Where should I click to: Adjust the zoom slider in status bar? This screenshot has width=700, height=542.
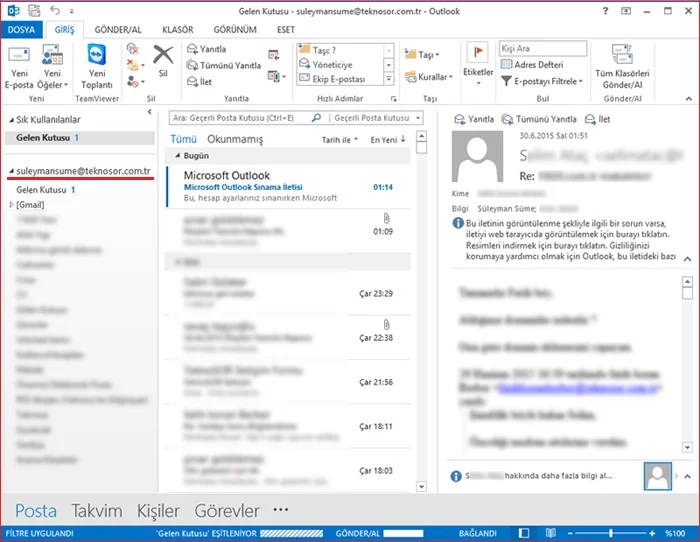coord(611,533)
